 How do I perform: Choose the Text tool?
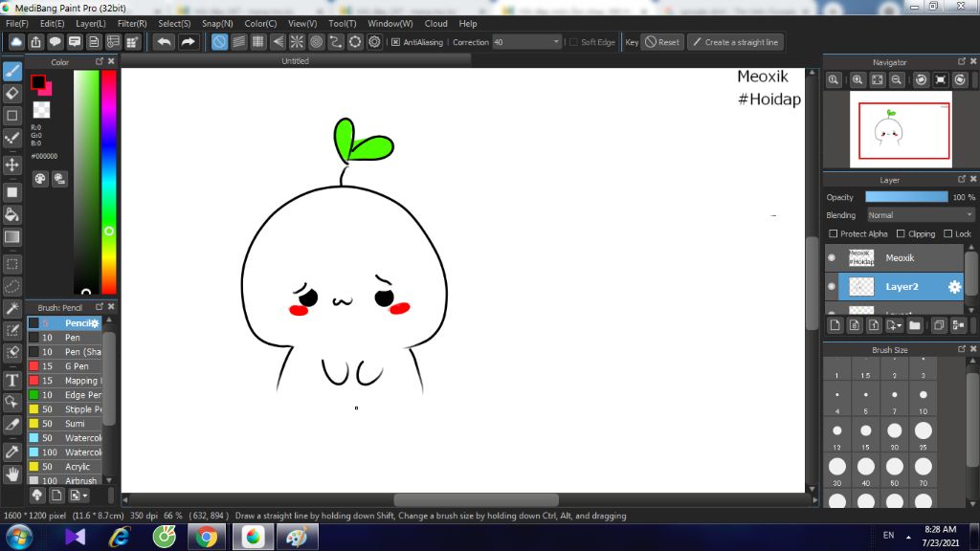tap(12, 380)
